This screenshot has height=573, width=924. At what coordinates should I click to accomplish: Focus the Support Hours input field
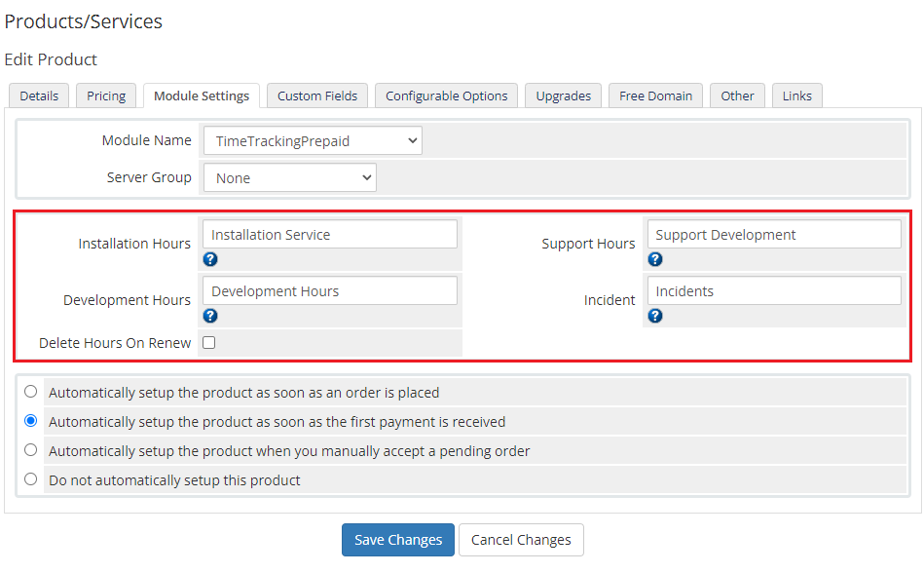(774, 235)
